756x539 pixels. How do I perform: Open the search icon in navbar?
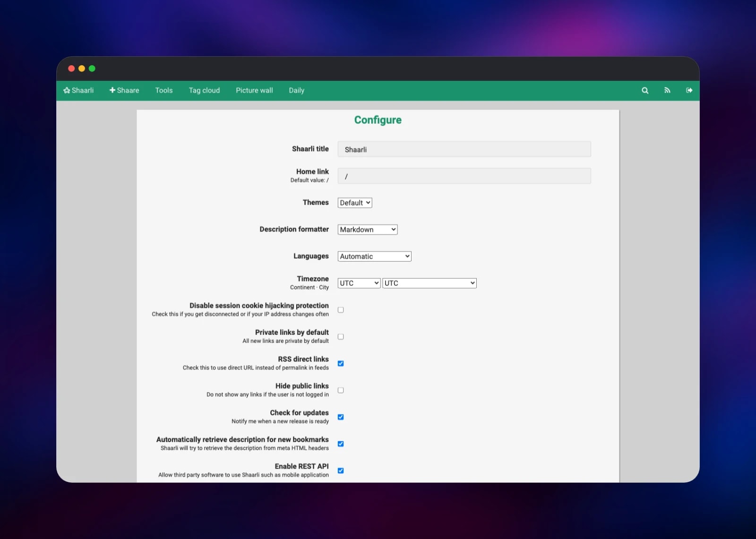point(645,90)
